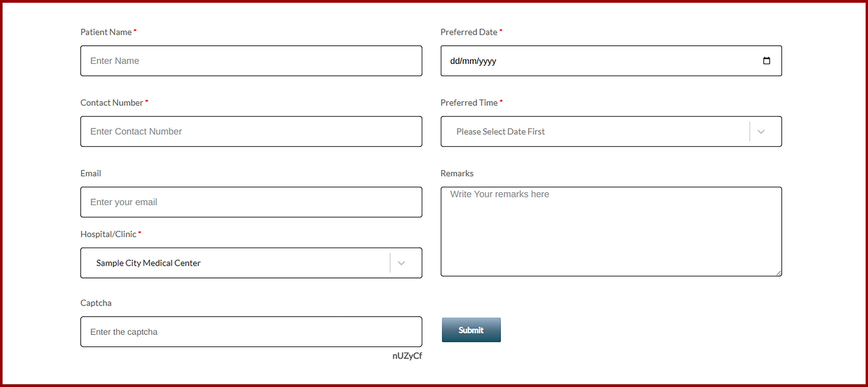Click the Enter Contact Number field
This screenshot has height=387, width=868.
point(251,131)
